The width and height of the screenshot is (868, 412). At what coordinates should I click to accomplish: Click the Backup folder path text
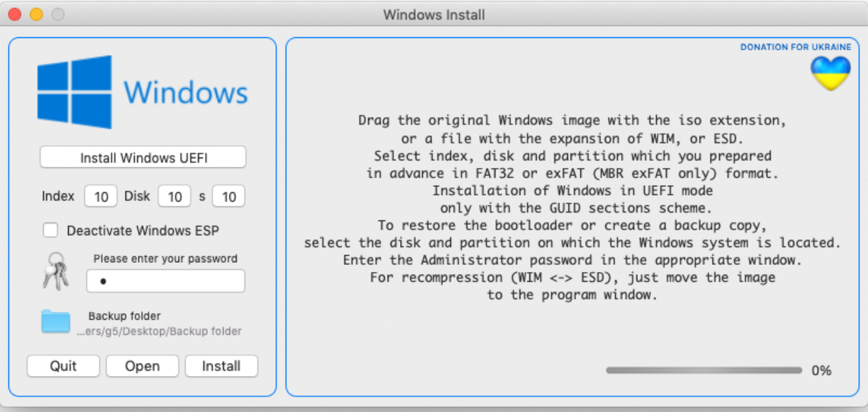[159, 332]
